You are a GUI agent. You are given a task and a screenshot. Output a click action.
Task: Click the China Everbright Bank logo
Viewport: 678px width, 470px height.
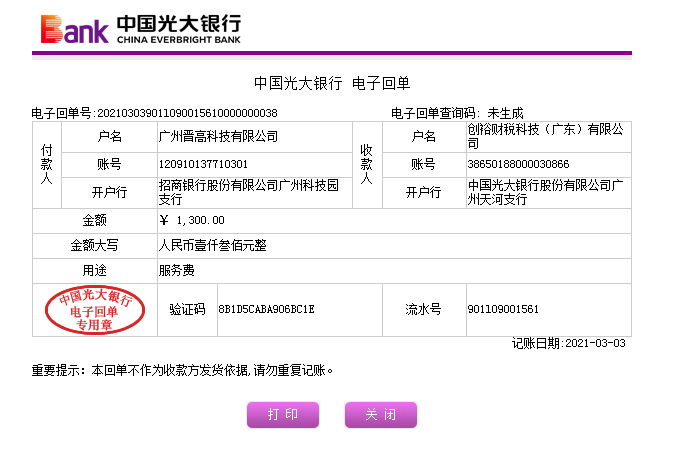(141, 29)
